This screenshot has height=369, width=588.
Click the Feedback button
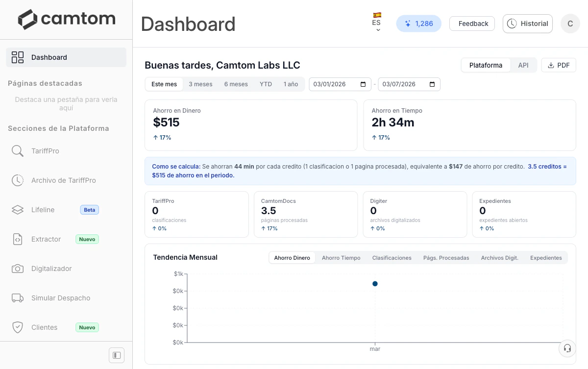(472, 23)
